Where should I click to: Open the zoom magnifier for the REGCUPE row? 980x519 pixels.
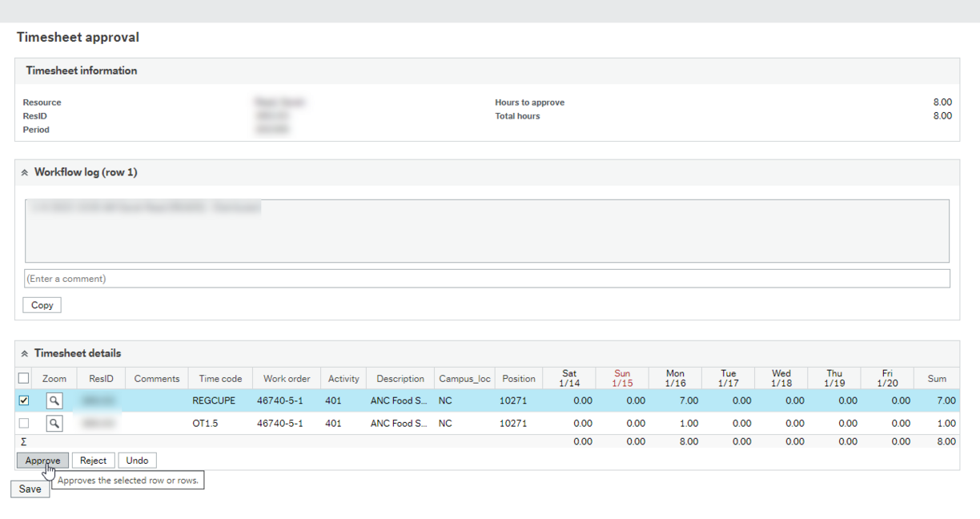pos(54,400)
